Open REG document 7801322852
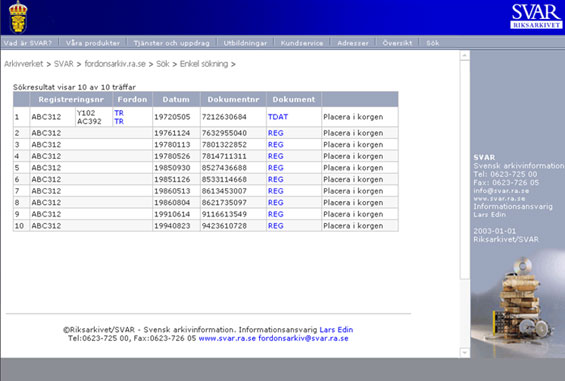 tap(276, 145)
